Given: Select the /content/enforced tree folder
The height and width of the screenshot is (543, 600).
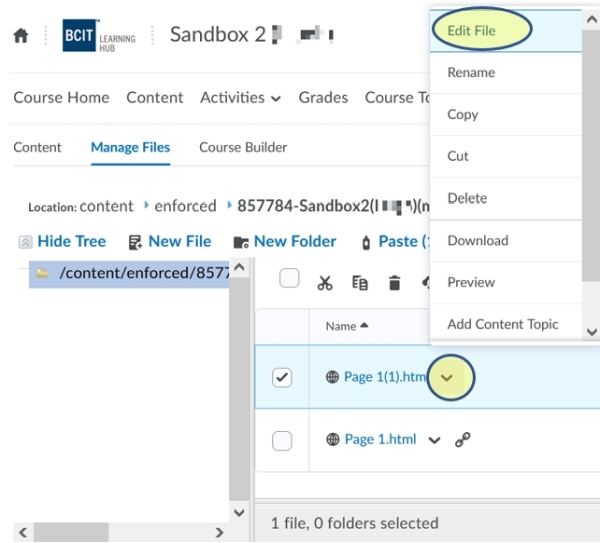Looking at the screenshot, I should [129, 273].
